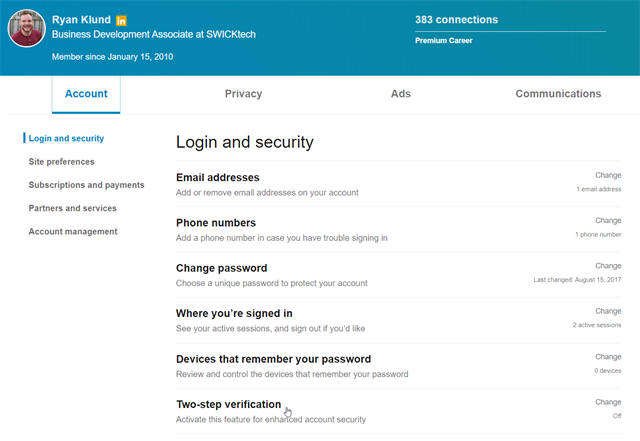Screen dimensions: 640x441
Task: Switch to the Privacy tab
Action: pyautogui.click(x=243, y=94)
